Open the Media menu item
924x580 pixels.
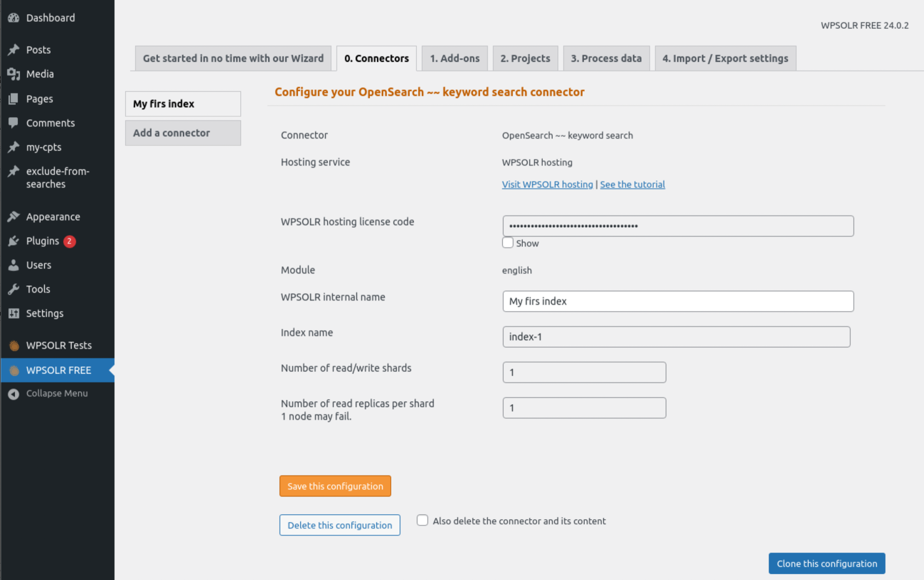pyautogui.click(x=58, y=74)
